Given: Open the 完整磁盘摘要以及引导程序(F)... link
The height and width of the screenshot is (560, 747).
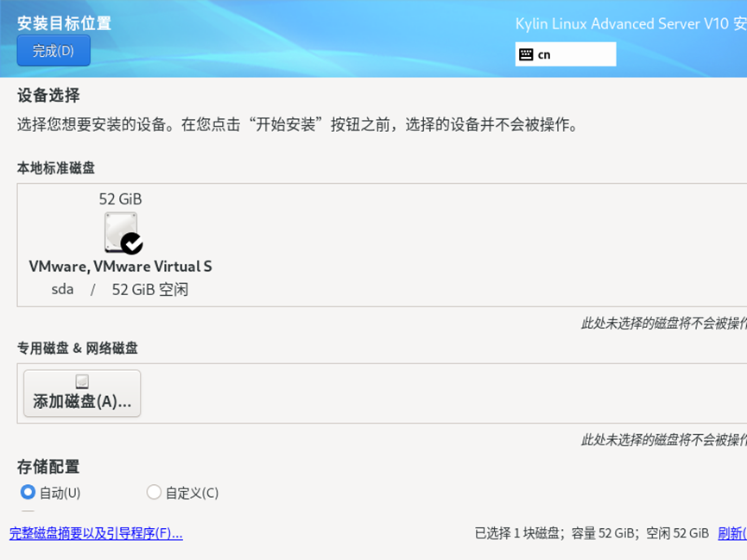Looking at the screenshot, I should point(96,533).
